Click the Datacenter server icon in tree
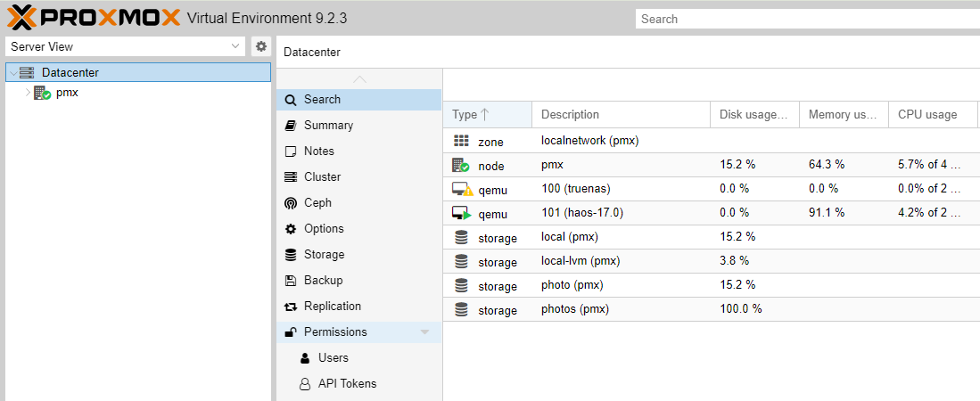Viewport: 980px width, 401px height. coord(28,72)
